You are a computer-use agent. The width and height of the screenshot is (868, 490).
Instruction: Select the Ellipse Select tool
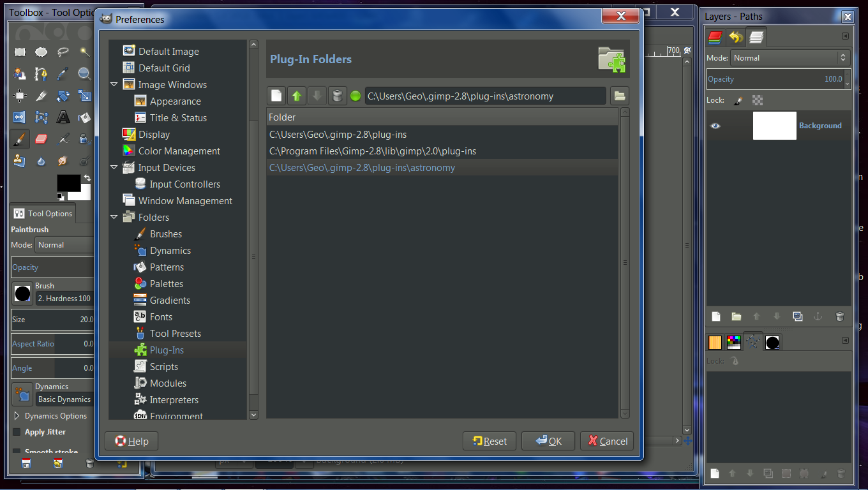[41, 52]
